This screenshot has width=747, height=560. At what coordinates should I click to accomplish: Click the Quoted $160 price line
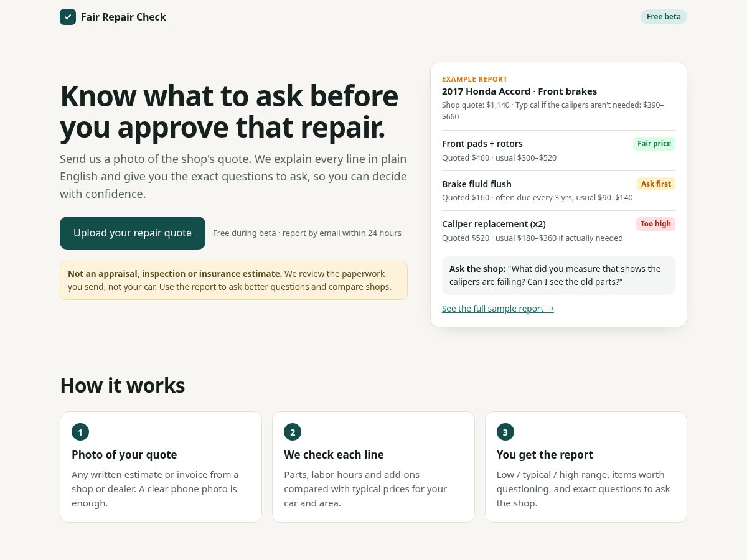pos(537,198)
